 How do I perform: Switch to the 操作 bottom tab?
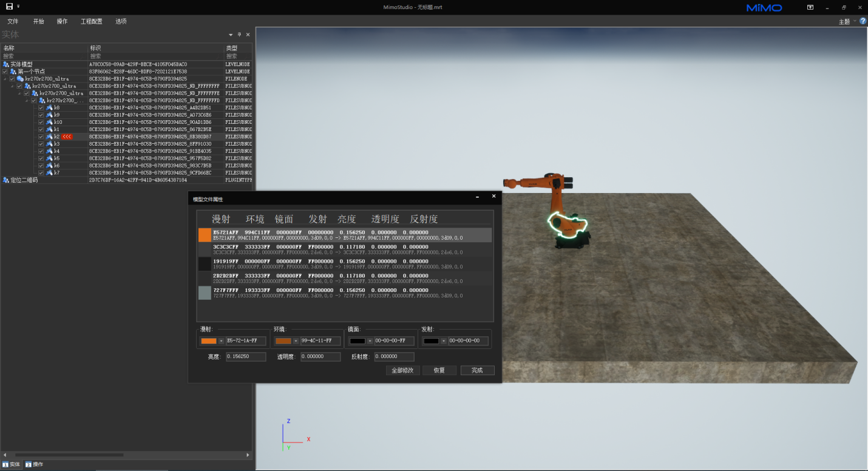(x=34, y=464)
